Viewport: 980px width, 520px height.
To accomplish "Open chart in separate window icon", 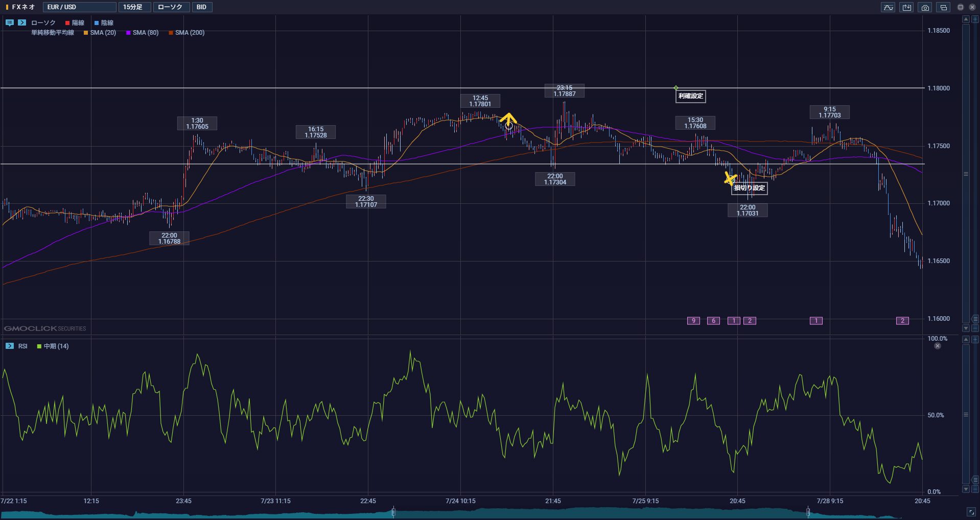I will click(943, 7).
